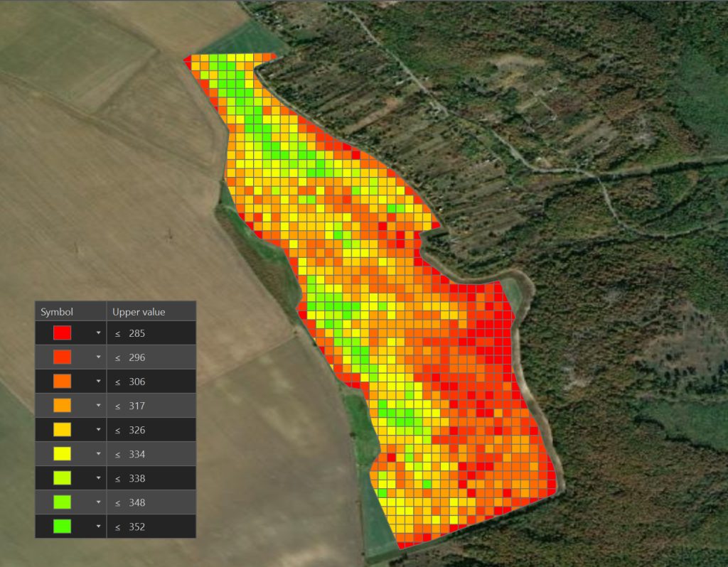Click the Symbol column header
Viewport: 728px width, 567px height.
tap(57, 312)
